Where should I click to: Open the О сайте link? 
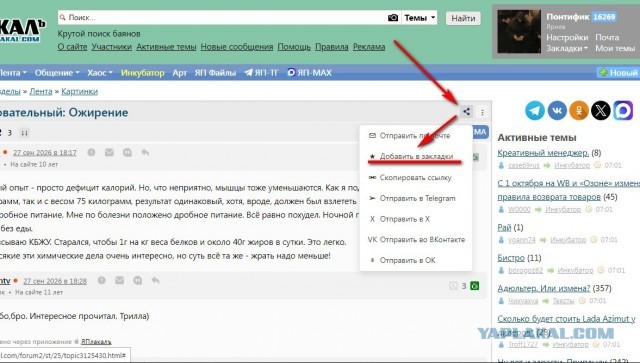(x=72, y=47)
